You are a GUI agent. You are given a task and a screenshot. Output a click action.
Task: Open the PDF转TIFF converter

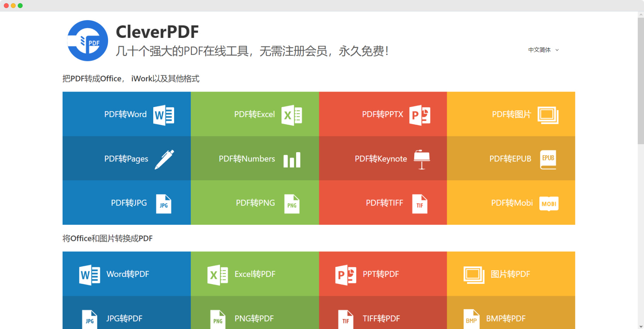point(383,202)
